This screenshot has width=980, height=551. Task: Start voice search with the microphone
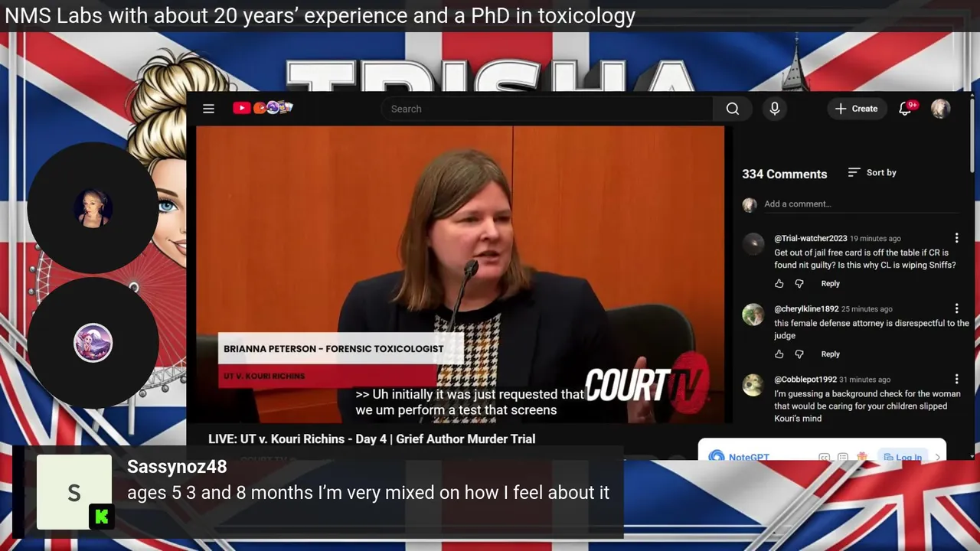click(775, 109)
